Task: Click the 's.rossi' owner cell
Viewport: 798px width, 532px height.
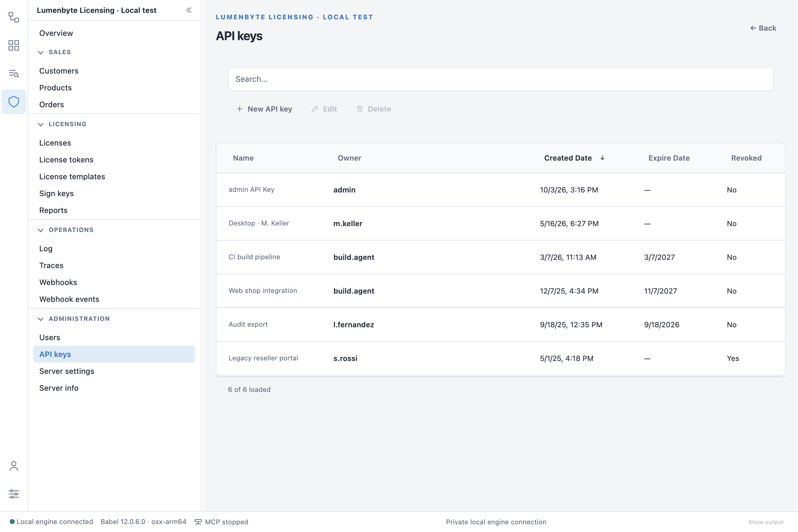Action: [345, 359]
